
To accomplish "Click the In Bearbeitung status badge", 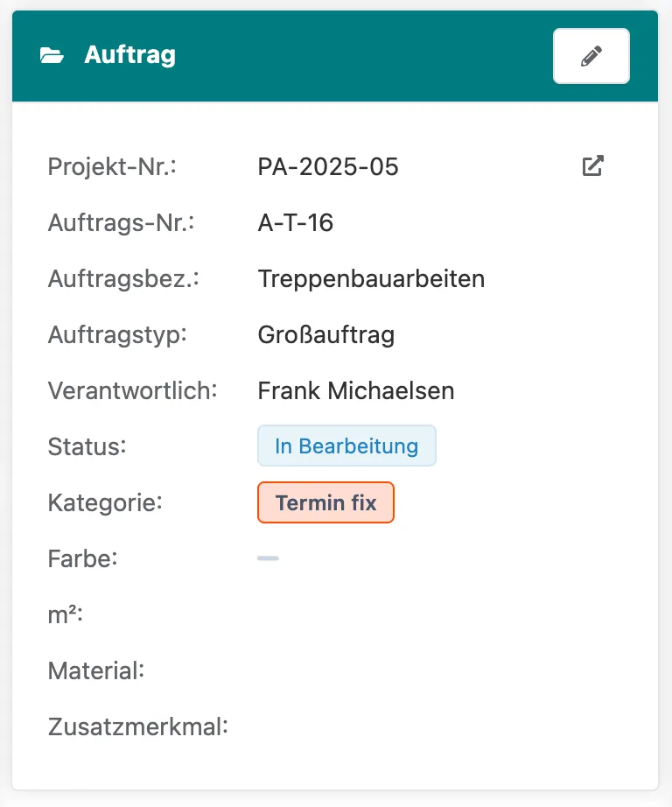I will pyautogui.click(x=346, y=446).
